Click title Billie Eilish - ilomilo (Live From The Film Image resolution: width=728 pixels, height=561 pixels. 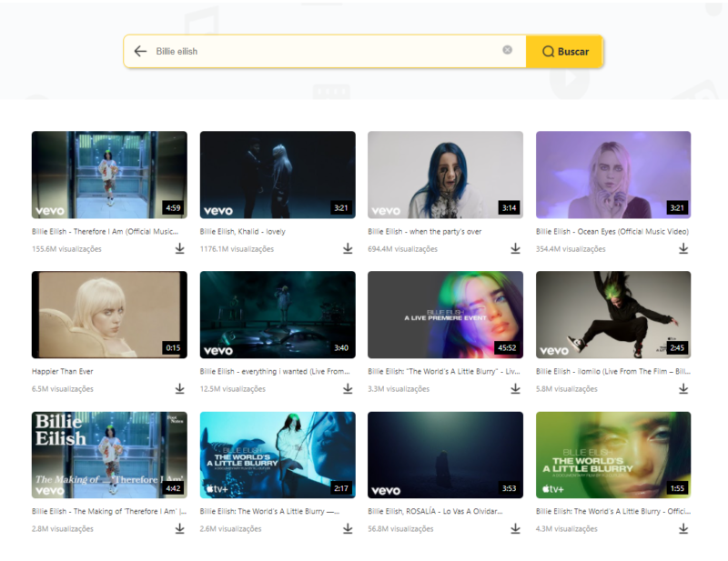(x=613, y=371)
